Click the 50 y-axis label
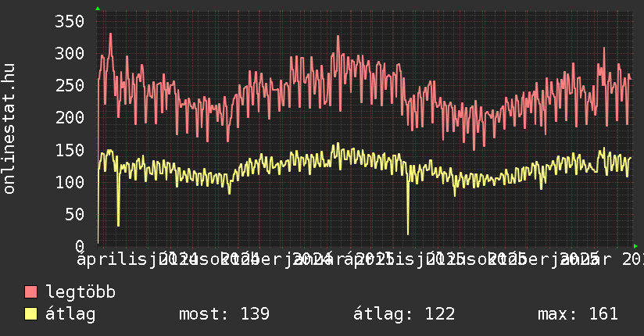Image resolution: width=644 pixels, height=336 pixels. (73, 213)
